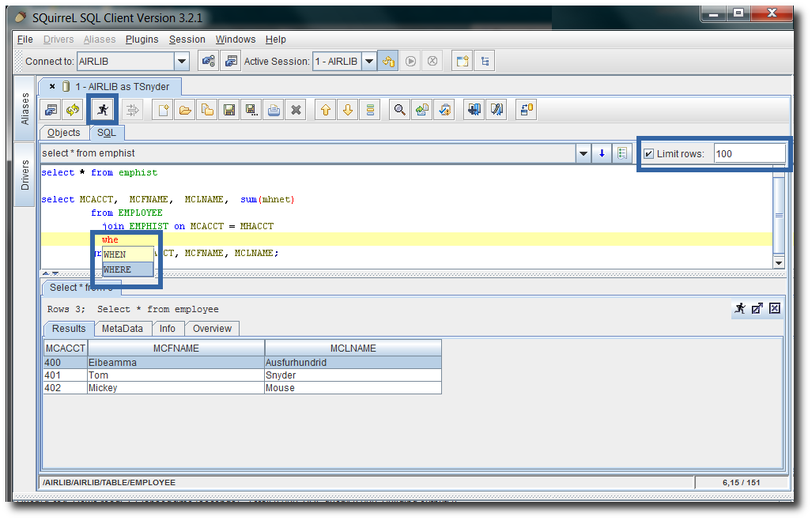Open the Windows menu
Image resolution: width=812 pixels, height=520 pixels.
coord(236,40)
